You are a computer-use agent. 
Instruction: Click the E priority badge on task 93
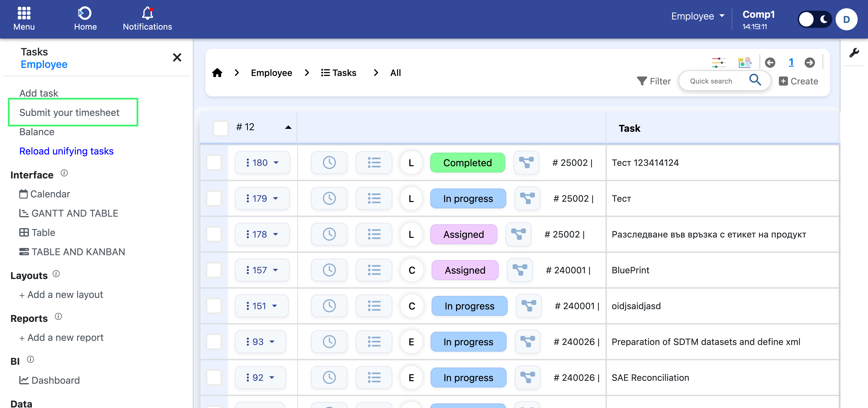click(411, 342)
